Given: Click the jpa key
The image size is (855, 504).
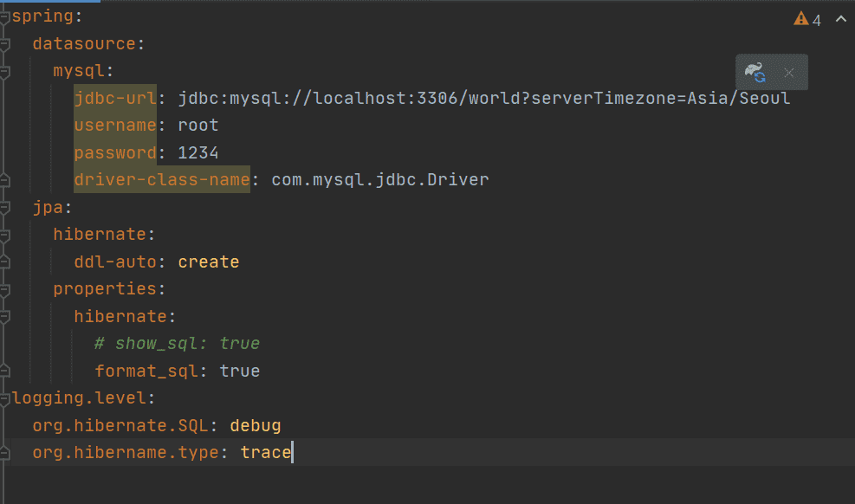Looking at the screenshot, I should point(48,207).
